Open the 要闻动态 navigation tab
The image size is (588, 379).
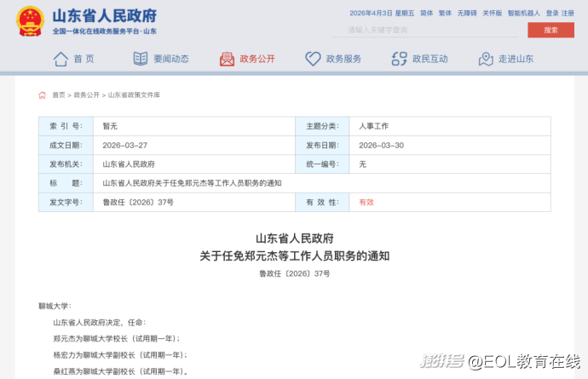tap(170, 59)
